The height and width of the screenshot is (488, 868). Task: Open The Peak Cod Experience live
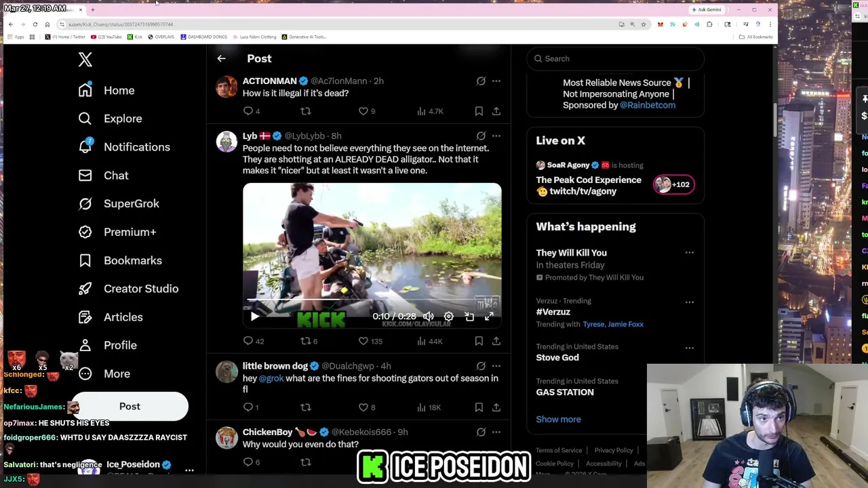tap(589, 186)
